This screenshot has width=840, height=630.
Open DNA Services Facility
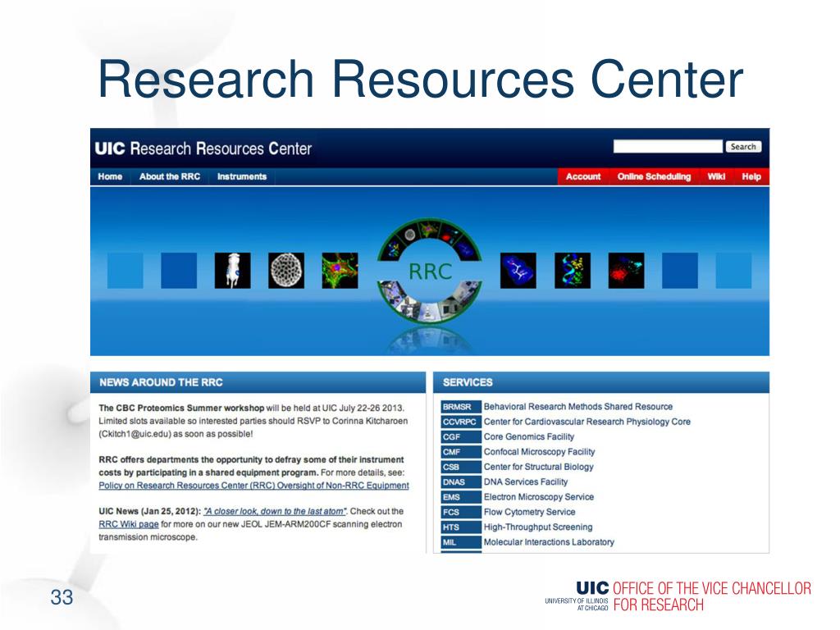[x=526, y=482]
